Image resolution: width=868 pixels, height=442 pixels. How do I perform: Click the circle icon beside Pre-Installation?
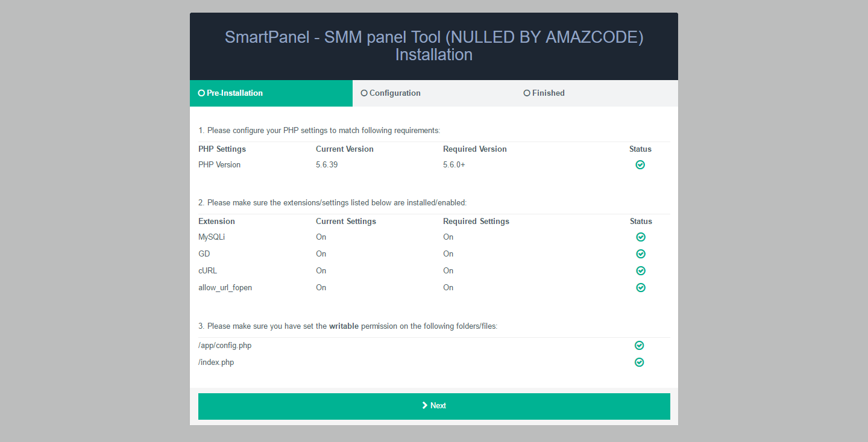(201, 93)
